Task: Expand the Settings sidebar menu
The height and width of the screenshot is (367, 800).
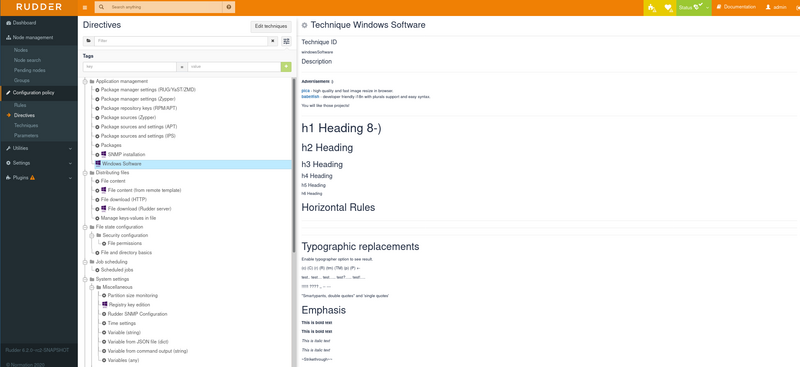Action: [39, 163]
